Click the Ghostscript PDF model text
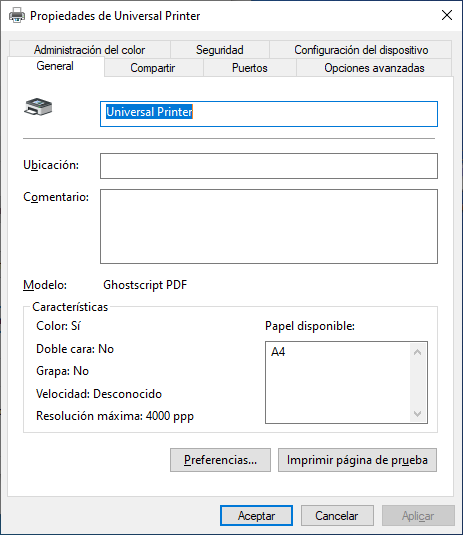Viewport: 463px width, 535px height. (145, 285)
